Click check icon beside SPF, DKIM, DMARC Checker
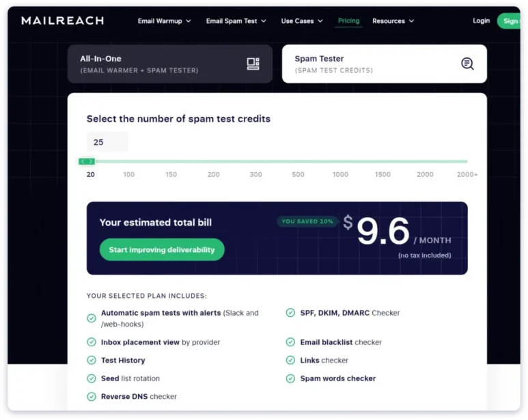Viewport: 528px width, 420px height. pyautogui.click(x=290, y=313)
